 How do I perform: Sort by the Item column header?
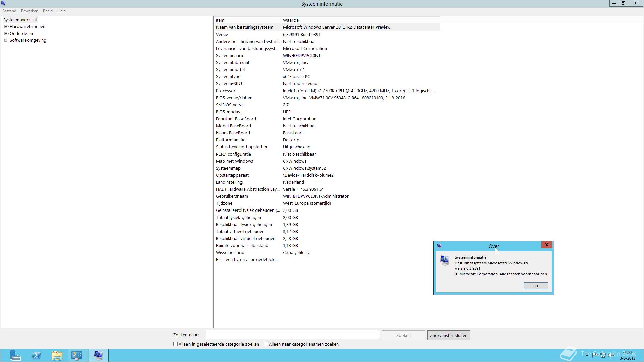tap(248, 20)
